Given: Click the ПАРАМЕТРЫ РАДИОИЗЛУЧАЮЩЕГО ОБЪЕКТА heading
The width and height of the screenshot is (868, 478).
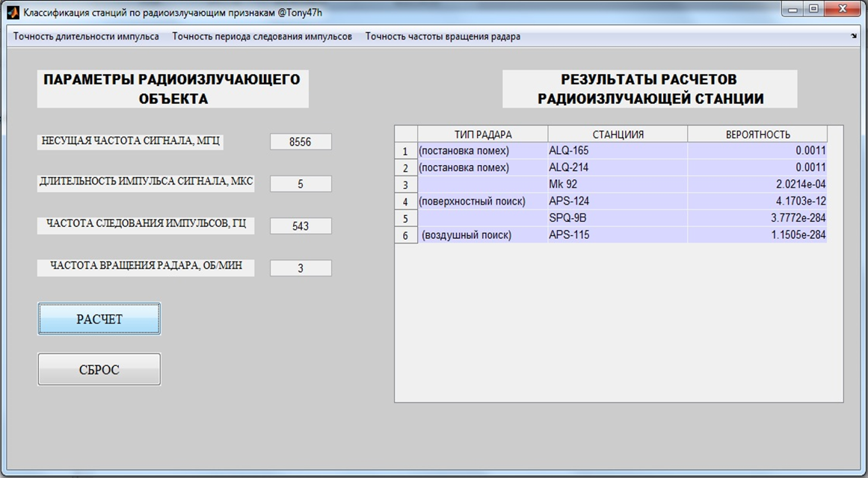Looking at the screenshot, I should [x=173, y=89].
